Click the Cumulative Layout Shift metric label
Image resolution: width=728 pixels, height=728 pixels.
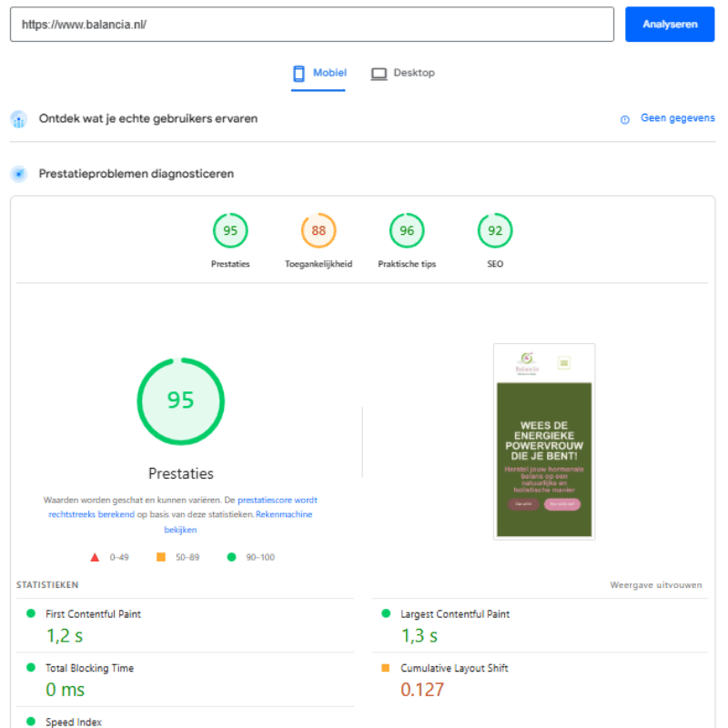(x=454, y=668)
